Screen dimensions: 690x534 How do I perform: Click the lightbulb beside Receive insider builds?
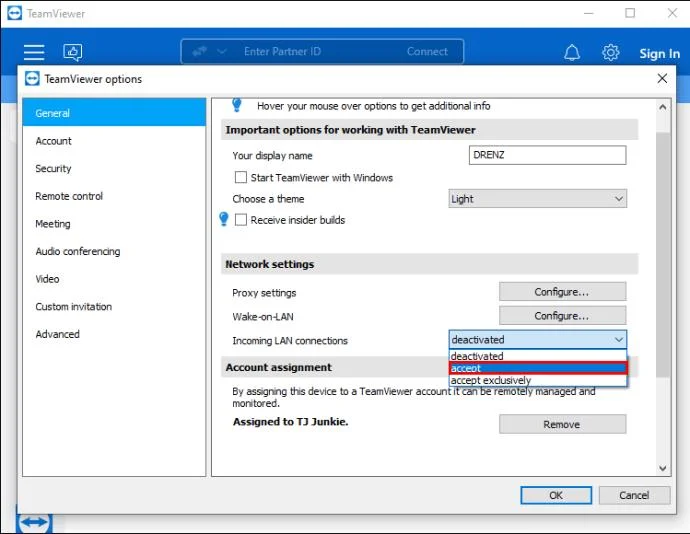[x=224, y=219]
